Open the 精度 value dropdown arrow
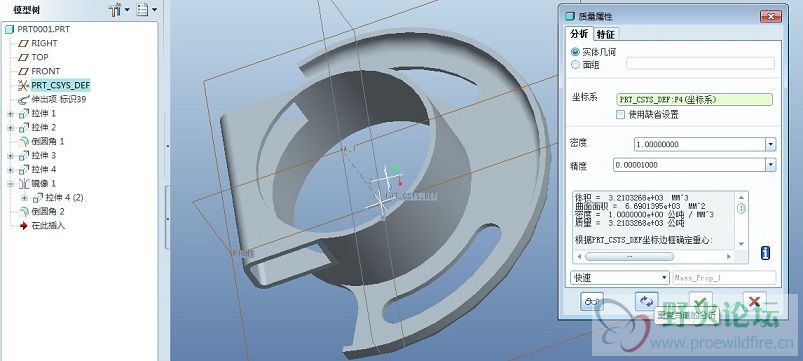This screenshot has width=803, height=361. point(771,165)
